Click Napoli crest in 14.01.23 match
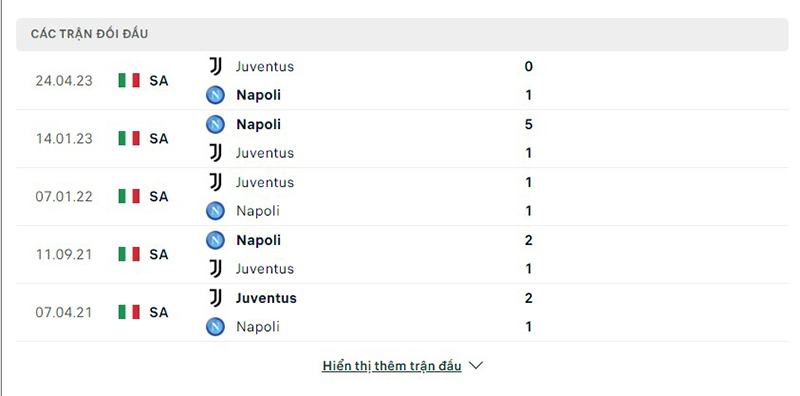The height and width of the screenshot is (396, 800). [215, 124]
